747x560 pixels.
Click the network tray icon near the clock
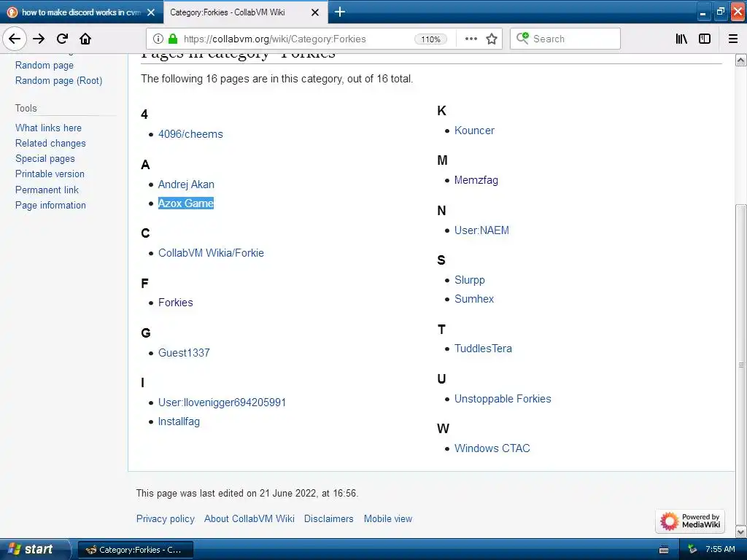pos(692,550)
